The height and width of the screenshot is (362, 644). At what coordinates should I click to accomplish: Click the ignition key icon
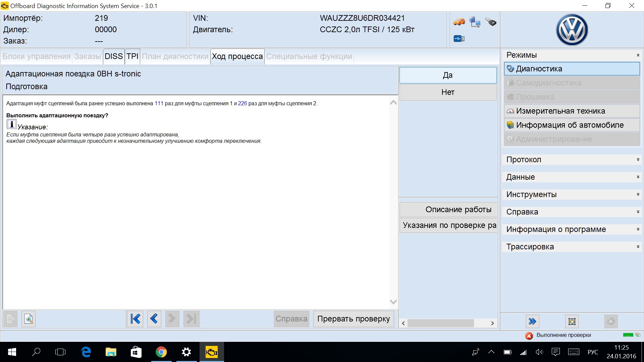coord(490,22)
